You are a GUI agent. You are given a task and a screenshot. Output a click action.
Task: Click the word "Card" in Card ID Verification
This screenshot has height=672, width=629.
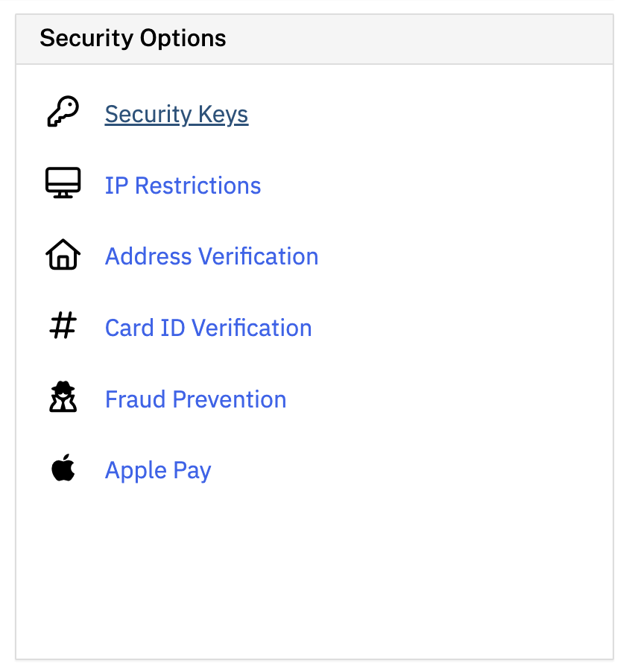[129, 328]
